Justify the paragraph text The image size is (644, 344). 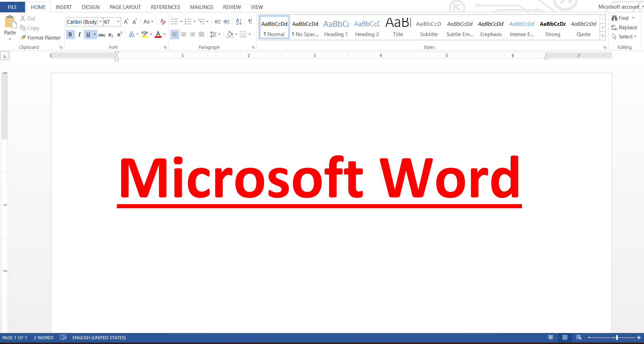click(x=201, y=34)
